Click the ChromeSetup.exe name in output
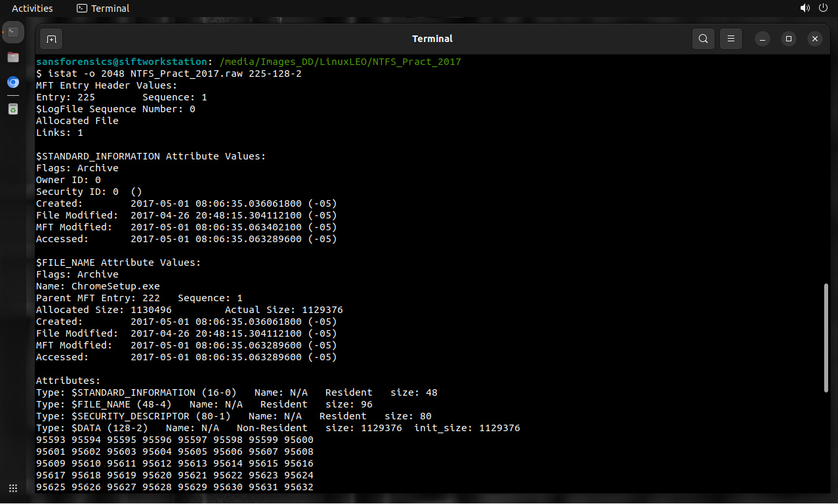The height and width of the screenshot is (504, 838). 115,286
